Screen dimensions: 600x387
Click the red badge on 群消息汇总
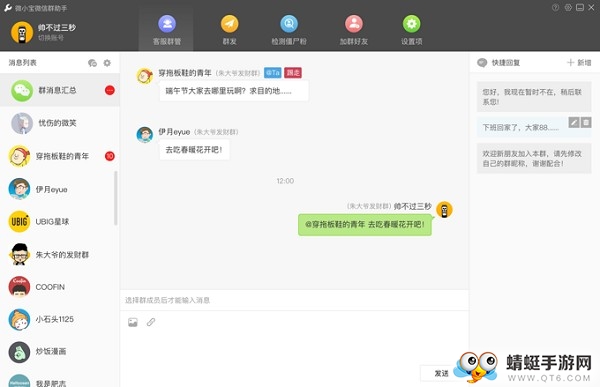pyautogui.click(x=110, y=90)
